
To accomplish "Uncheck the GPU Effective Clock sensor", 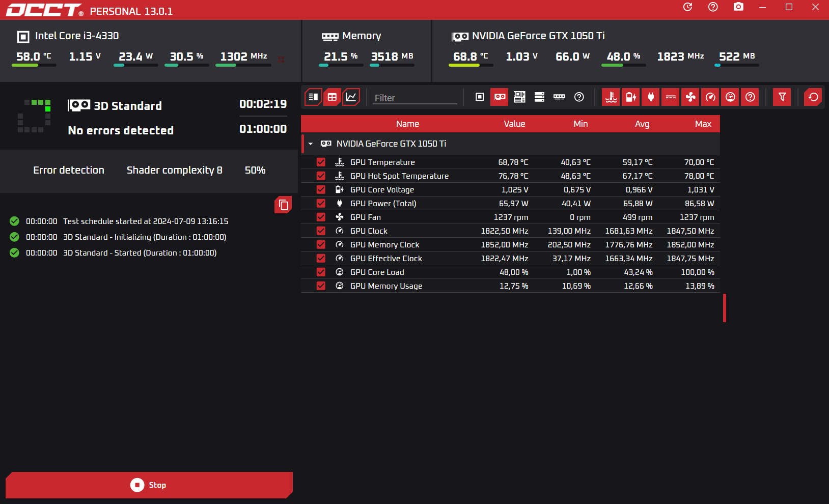I will click(321, 258).
